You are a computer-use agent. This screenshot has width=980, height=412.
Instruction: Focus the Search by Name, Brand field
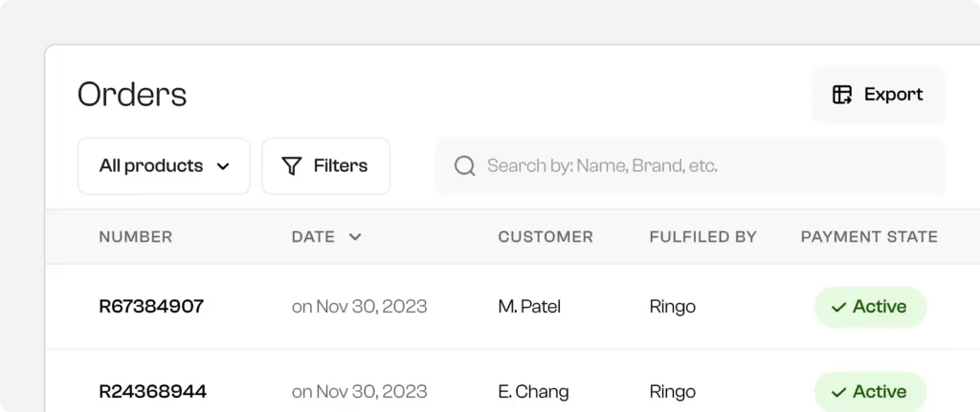point(689,166)
